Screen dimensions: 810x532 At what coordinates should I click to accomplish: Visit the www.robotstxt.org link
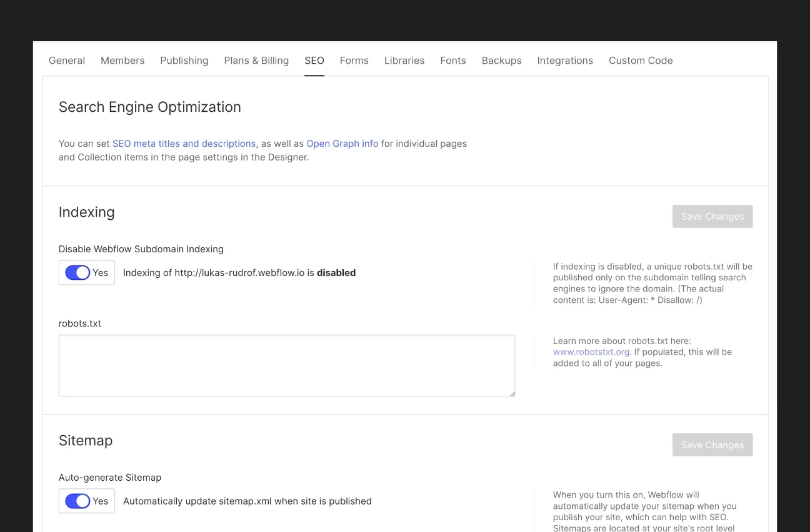coord(591,352)
